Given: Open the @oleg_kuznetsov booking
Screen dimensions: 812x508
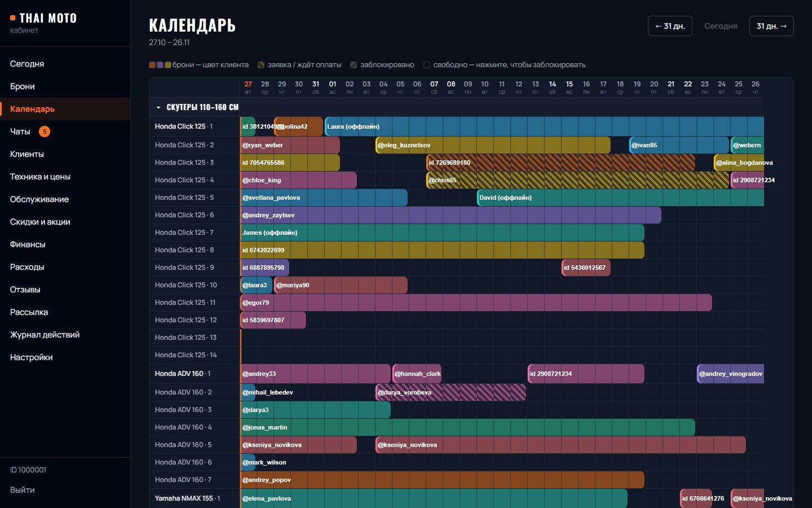Looking at the screenshot, I should point(493,145).
